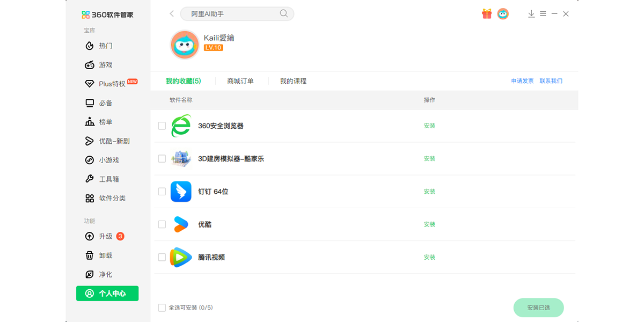Open the 腾讯视频 app icon
The width and height of the screenshot is (644, 322).
point(181,257)
